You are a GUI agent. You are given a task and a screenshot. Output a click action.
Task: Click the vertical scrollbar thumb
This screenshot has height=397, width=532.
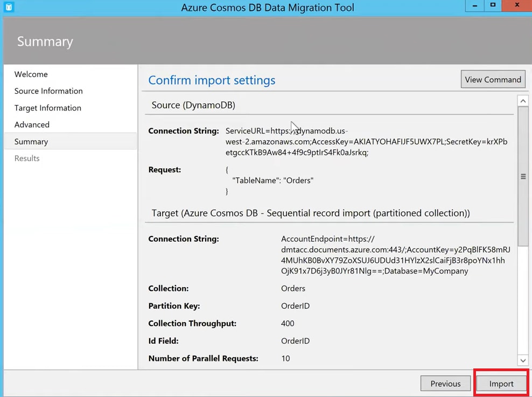[523, 176]
